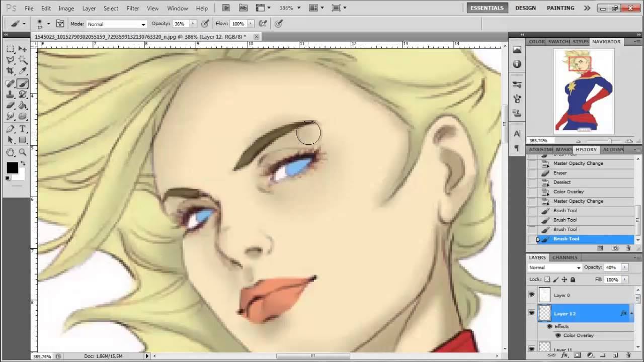The width and height of the screenshot is (644, 362).
Task: Click the Essentials workspace button
Action: (x=487, y=8)
